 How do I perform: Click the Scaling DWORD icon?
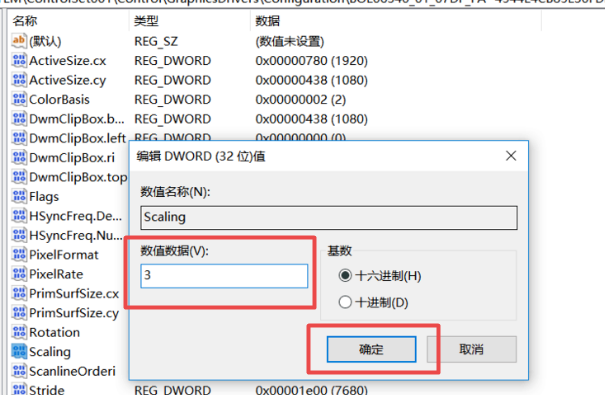19,351
